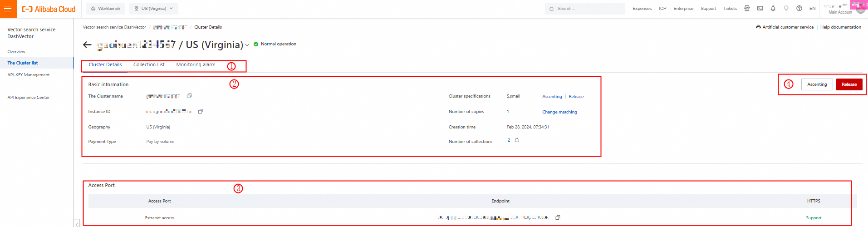Copy the Instance ID

point(201,111)
